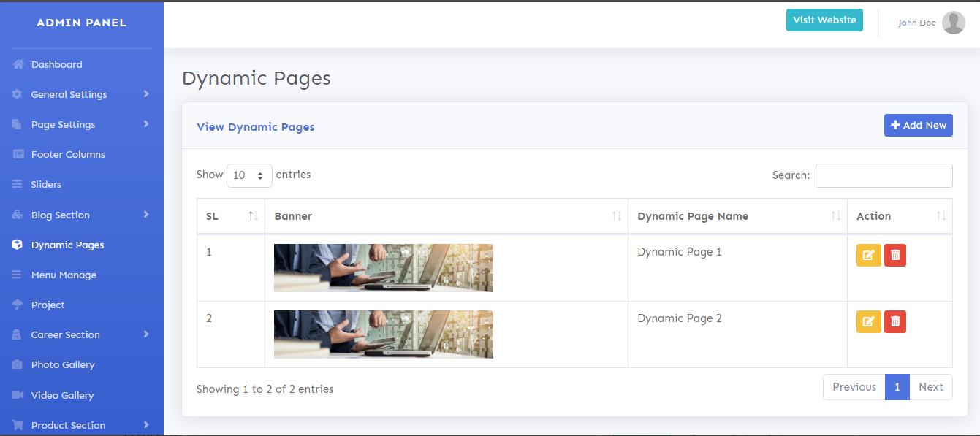
Task: Click the Search input field
Action: 884,175
